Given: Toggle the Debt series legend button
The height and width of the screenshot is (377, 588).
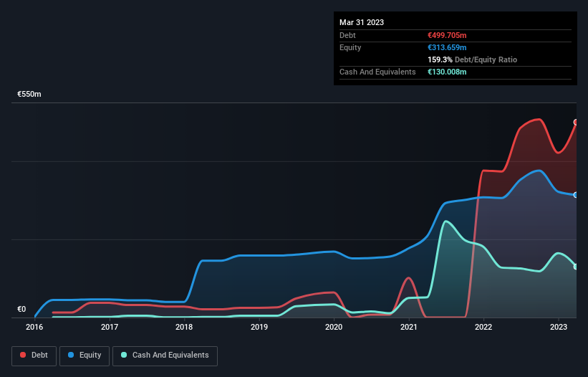Looking at the screenshot, I should coord(34,355).
